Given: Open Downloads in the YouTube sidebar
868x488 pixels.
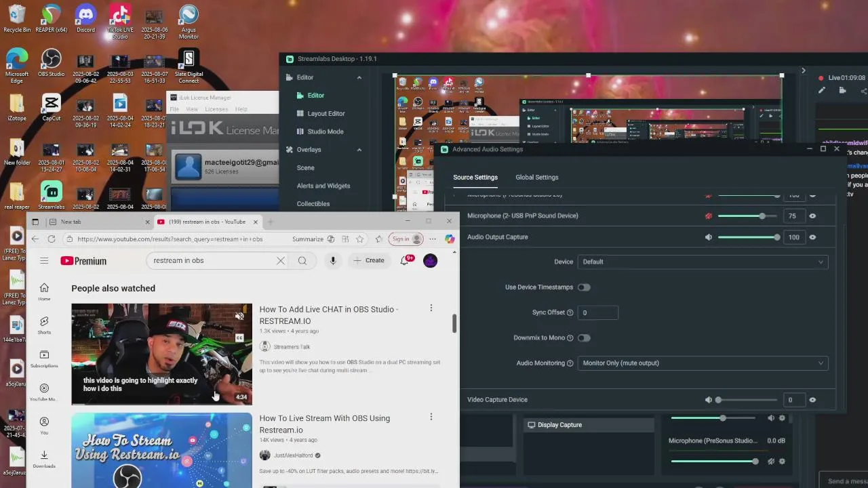Looking at the screenshot, I should [44, 459].
